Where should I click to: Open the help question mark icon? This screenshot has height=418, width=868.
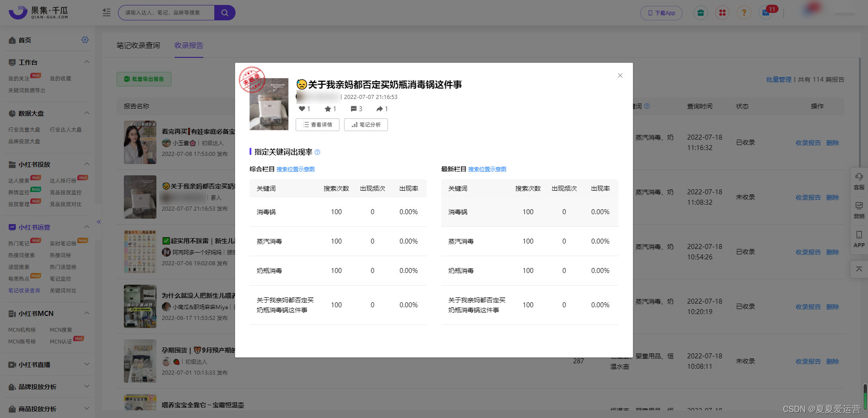744,13
